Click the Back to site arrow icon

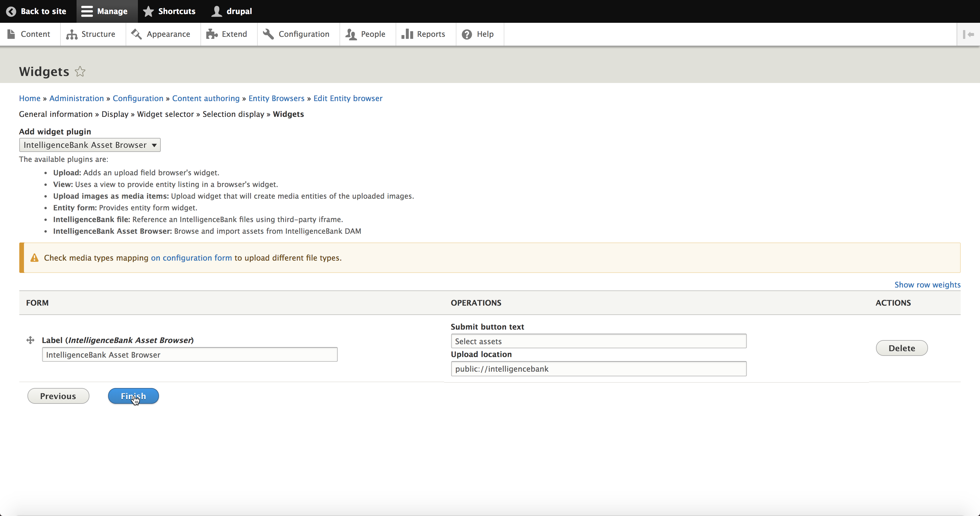coord(11,11)
